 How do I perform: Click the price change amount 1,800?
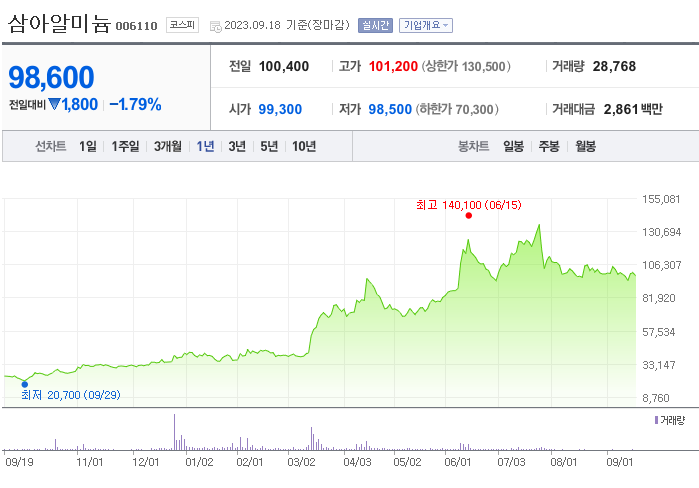(80, 104)
